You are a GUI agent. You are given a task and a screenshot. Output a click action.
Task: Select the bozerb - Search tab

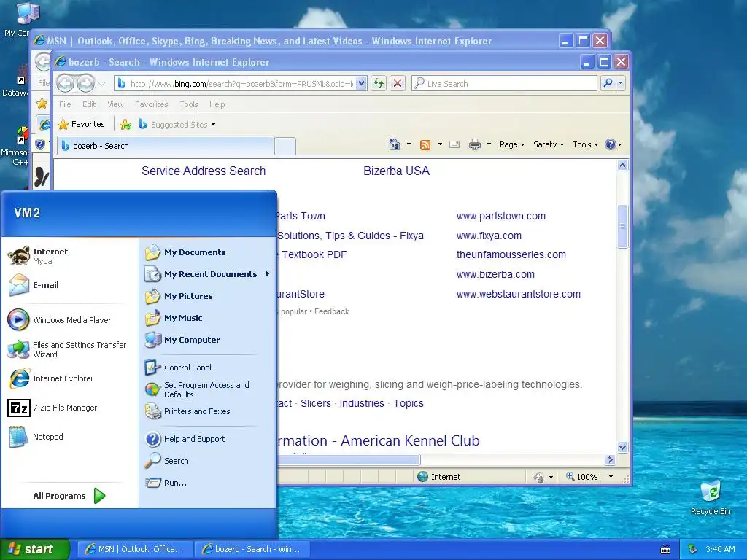tap(166, 146)
